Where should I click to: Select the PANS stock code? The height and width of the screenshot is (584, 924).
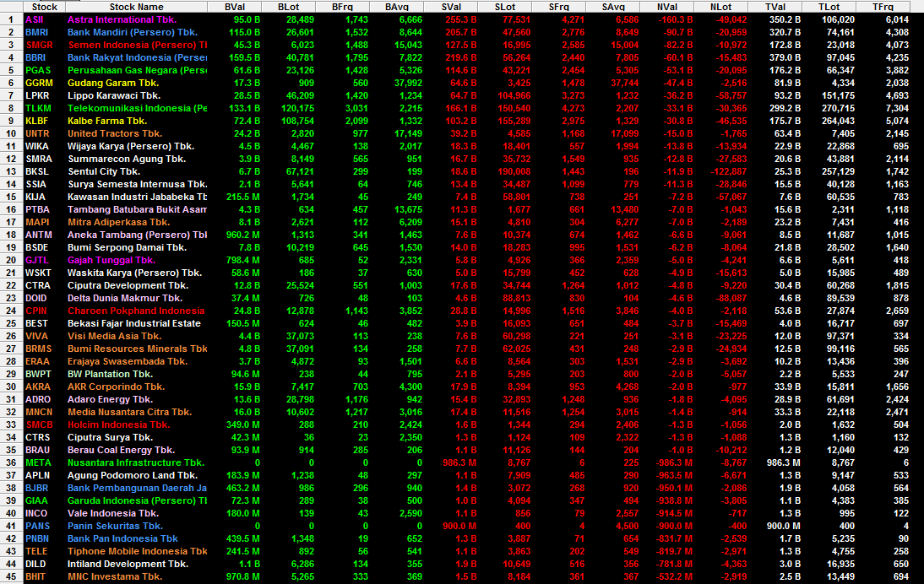point(38,526)
